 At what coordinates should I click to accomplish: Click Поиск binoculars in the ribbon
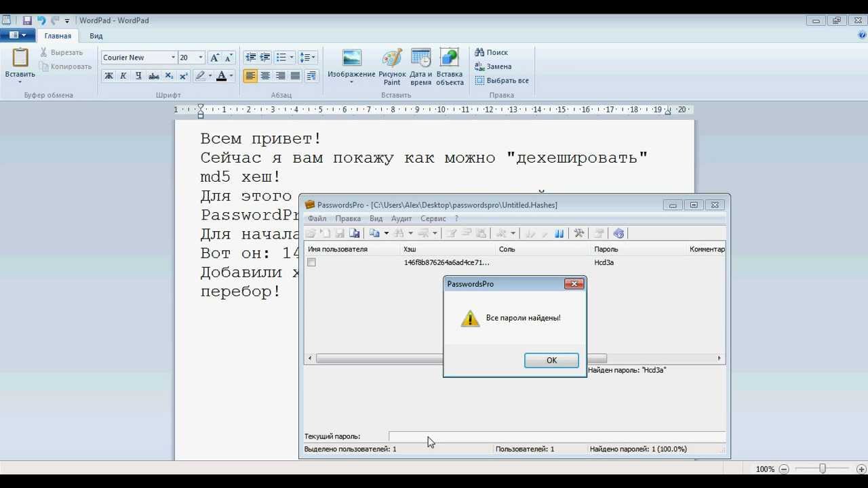point(492,52)
